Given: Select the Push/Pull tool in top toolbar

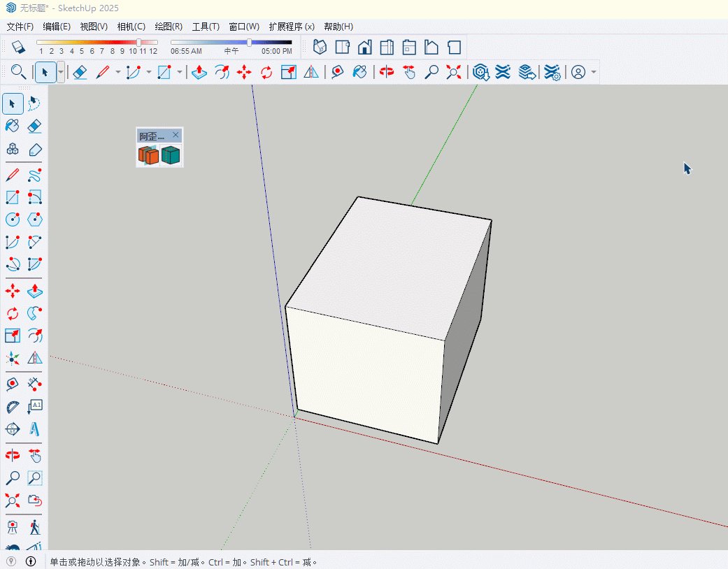Looking at the screenshot, I should [199, 72].
